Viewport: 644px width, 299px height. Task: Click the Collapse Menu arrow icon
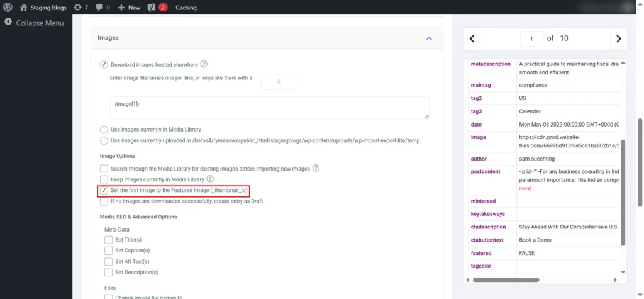click(8, 23)
